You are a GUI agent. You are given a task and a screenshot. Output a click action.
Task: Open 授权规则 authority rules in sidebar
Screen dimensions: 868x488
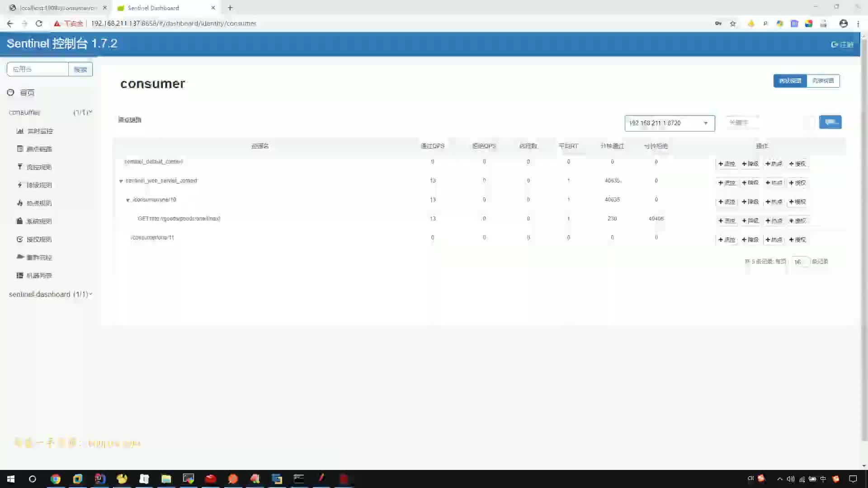tap(35, 239)
